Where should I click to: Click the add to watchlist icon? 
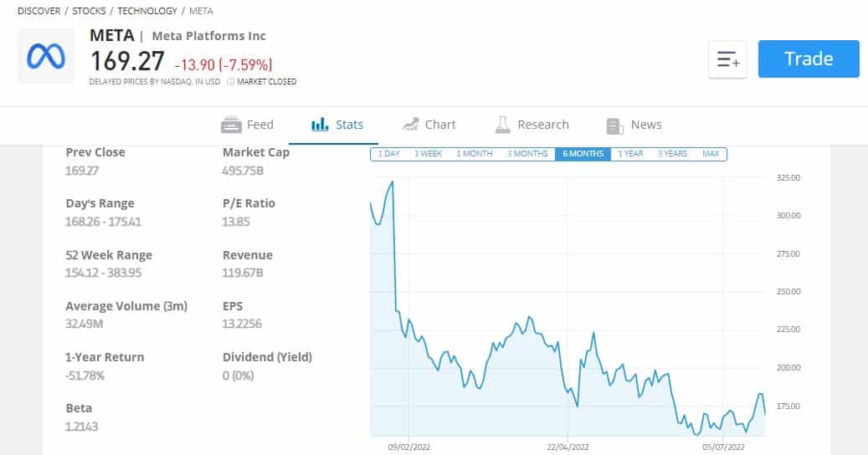click(x=727, y=59)
